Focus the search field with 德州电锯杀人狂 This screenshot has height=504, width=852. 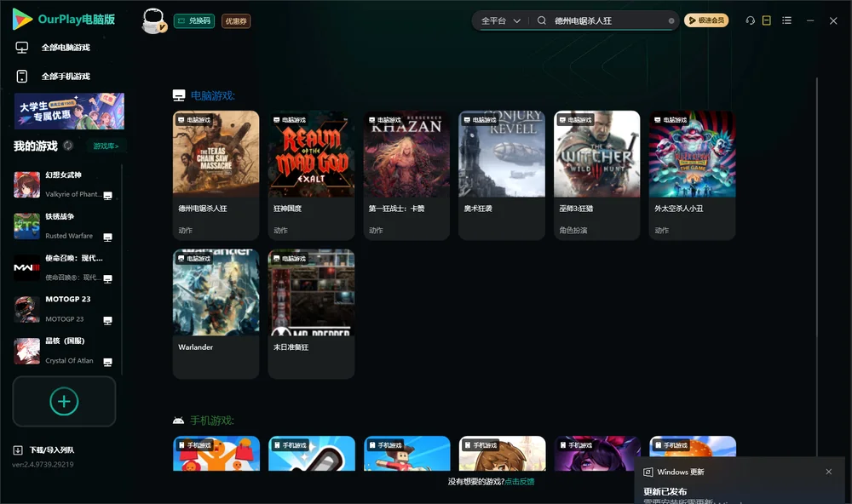[x=608, y=20]
